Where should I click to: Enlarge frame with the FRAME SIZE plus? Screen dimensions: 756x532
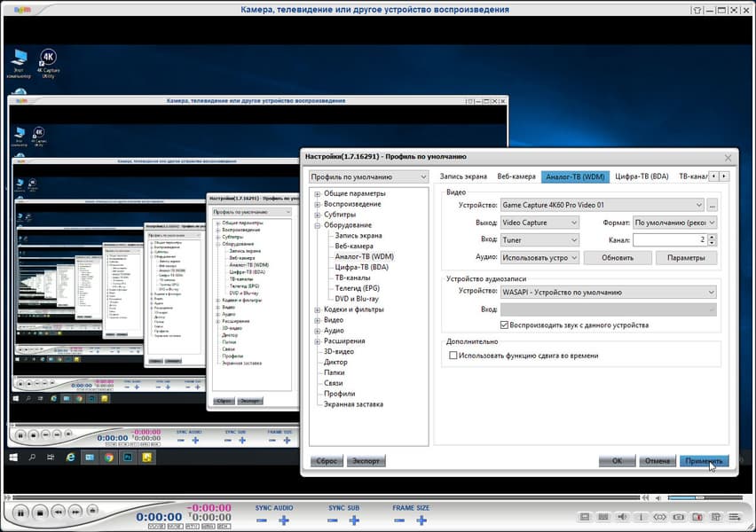[421, 520]
